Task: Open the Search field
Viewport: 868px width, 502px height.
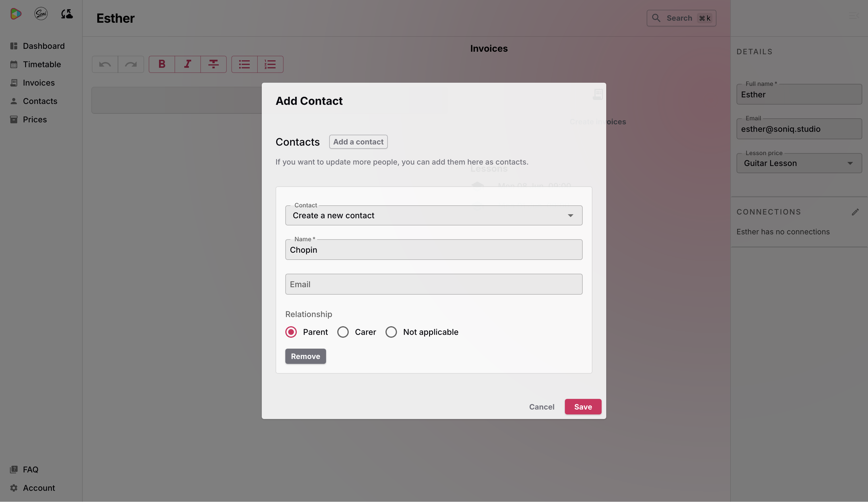Action: tap(681, 18)
